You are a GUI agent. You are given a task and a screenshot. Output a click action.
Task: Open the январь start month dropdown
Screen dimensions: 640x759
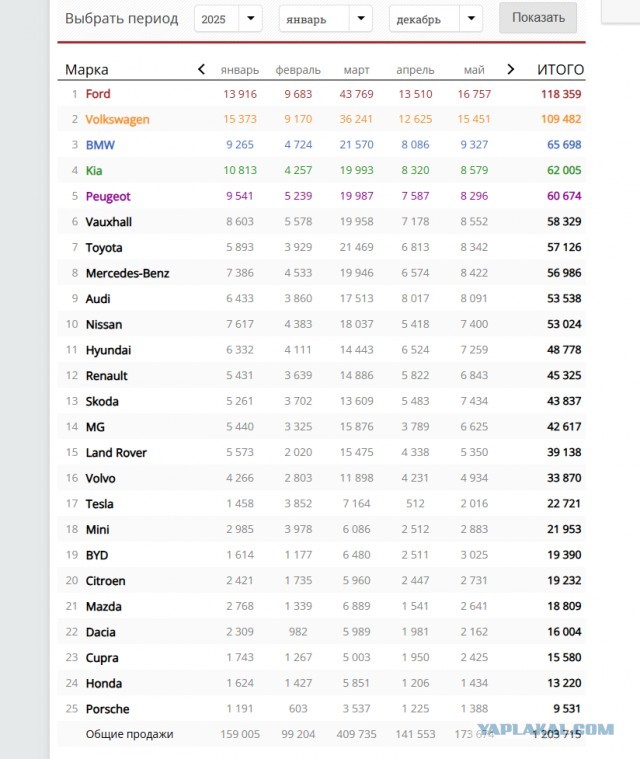325,19
